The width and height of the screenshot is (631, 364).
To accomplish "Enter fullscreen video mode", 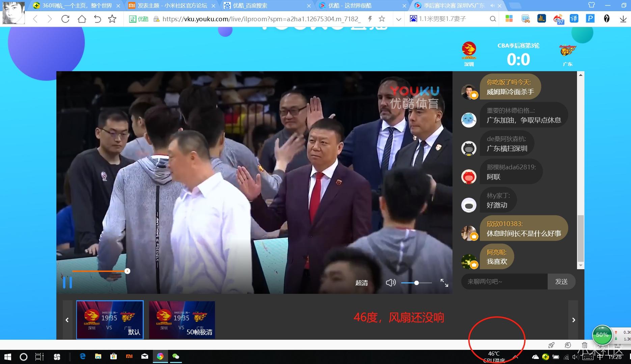I will coord(444,283).
